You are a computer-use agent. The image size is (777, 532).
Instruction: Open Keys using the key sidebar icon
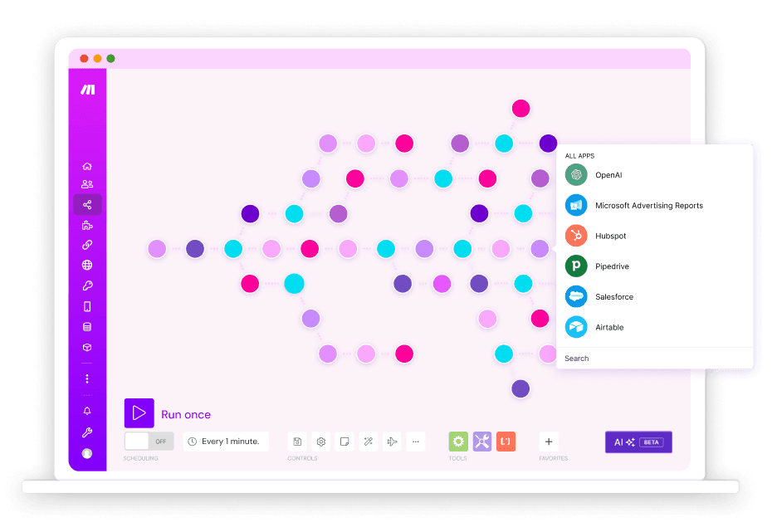(87, 285)
